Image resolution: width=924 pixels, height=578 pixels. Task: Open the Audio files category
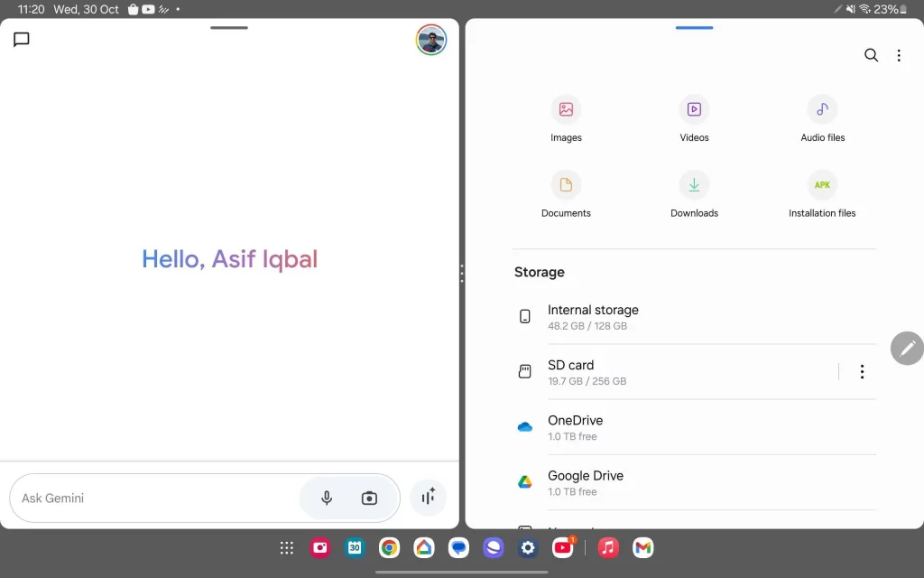click(822, 117)
